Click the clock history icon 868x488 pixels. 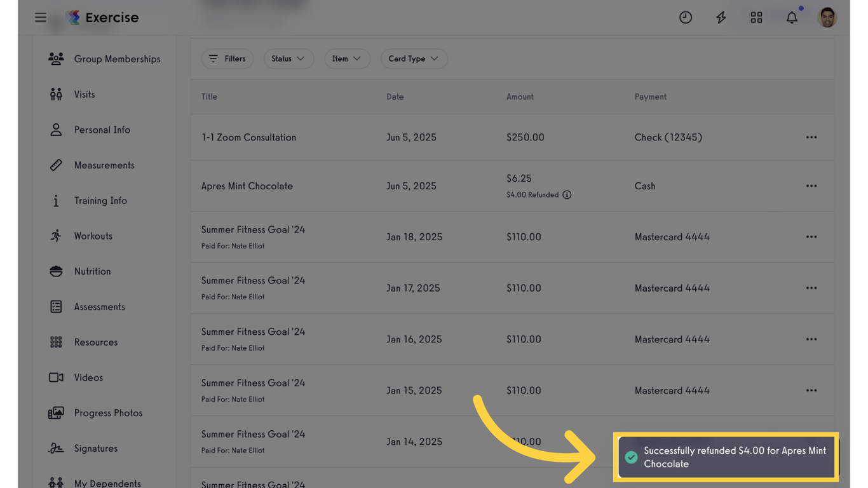click(685, 17)
